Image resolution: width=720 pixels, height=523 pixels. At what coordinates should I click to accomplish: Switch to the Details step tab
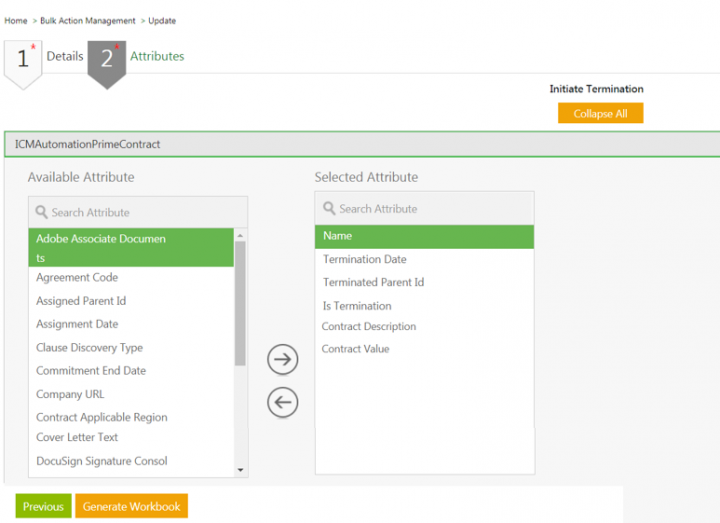tap(65, 56)
